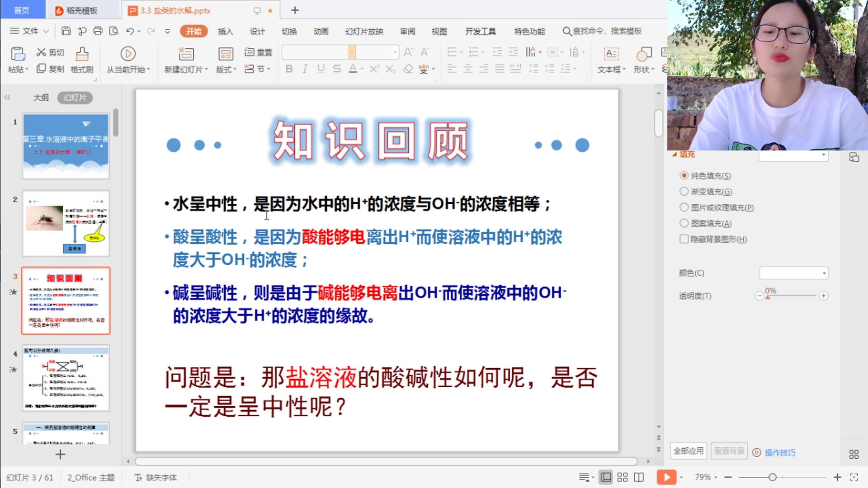Switch to slide sorter view in status bar
Screen dimensions: 868x488
[x=622, y=477]
